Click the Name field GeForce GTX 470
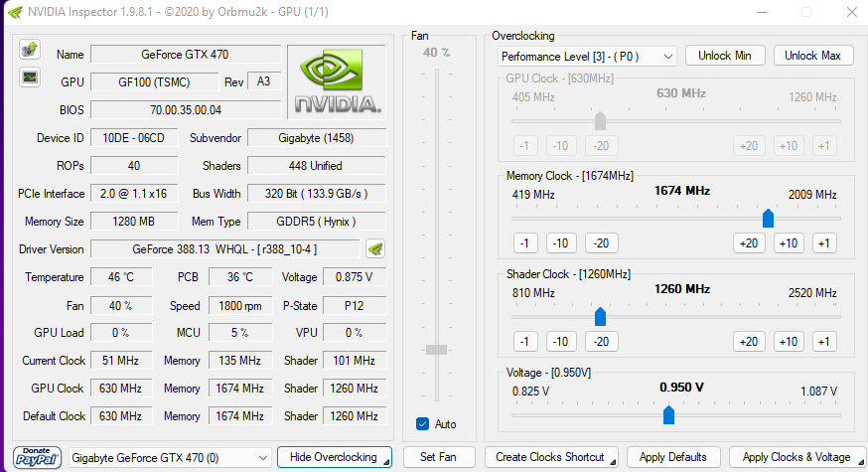 pos(186,55)
